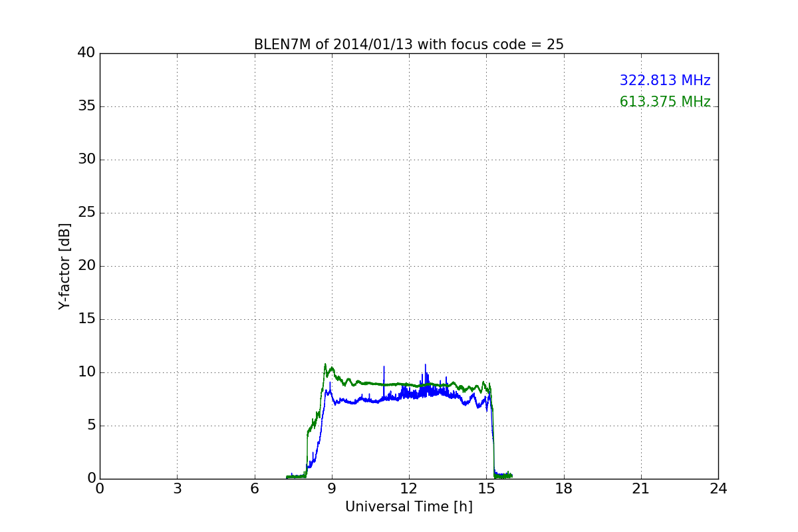Click the plot title 'BLEN7M of 2014/01/13'
This screenshot has width=798, height=532.
(408, 45)
